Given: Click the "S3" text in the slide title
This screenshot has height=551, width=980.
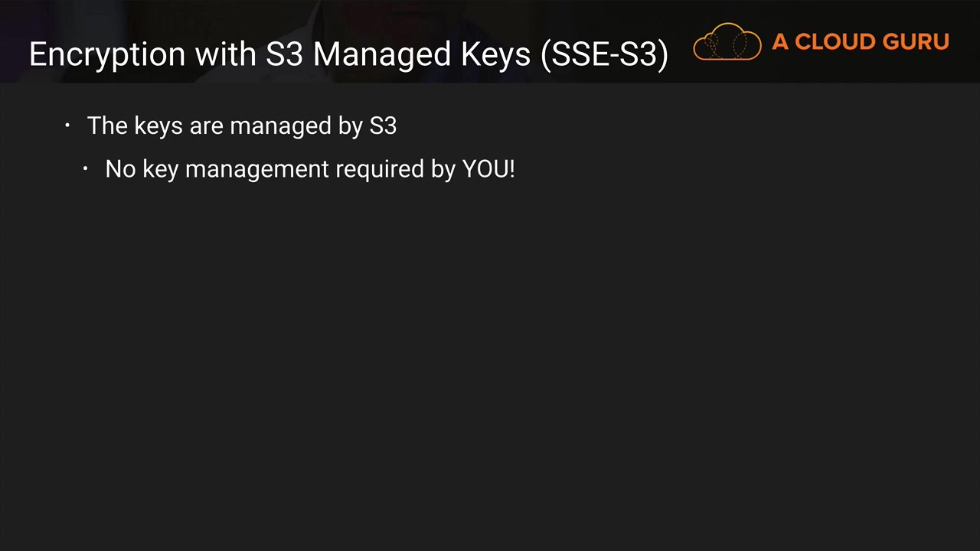Looking at the screenshot, I should 285,55.
